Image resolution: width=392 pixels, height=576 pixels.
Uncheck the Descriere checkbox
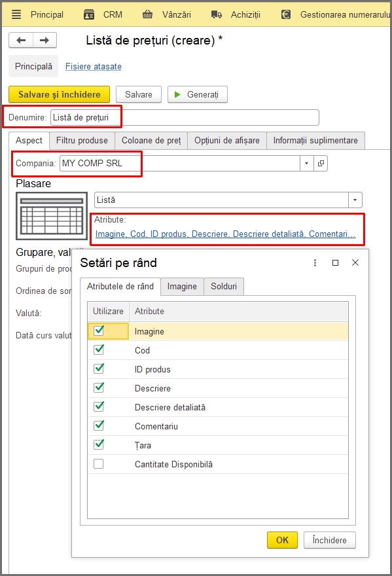pos(99,387)
